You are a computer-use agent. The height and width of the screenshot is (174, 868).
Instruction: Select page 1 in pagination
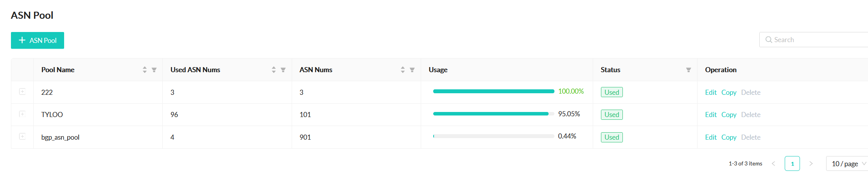792,164
